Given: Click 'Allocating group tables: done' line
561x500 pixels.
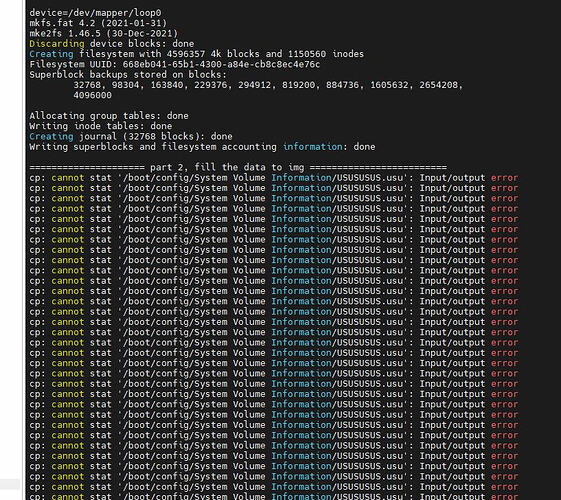Looking at the screenshot, I should click(x=109, y=116).
